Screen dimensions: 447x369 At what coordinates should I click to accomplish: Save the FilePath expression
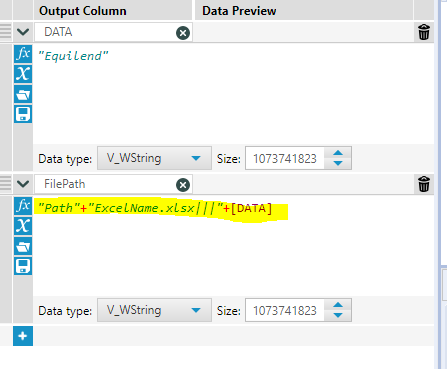[x=23, y=266]
